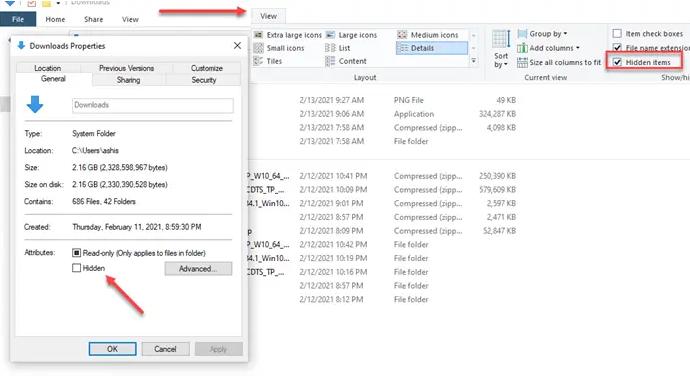The image size is (690, 378).
Task: Open Sort by dropdown
Action: pyautogui.click(x=501, y=48)
